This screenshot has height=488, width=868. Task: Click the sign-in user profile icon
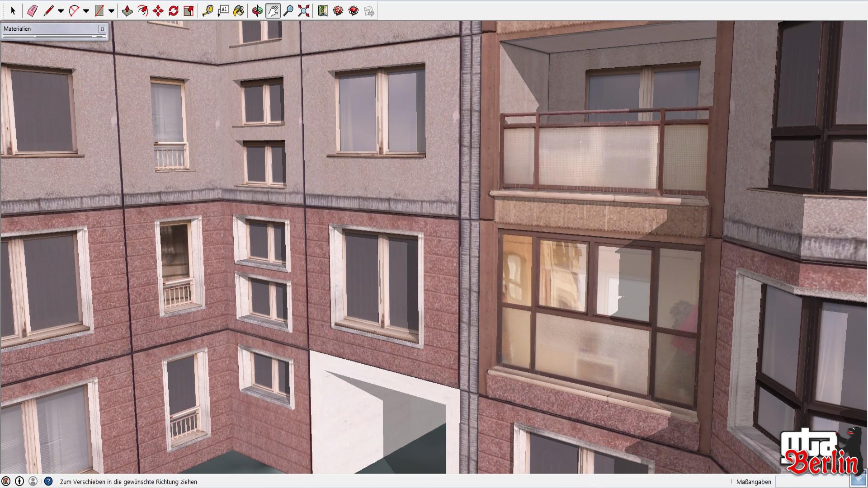(33, 482)
